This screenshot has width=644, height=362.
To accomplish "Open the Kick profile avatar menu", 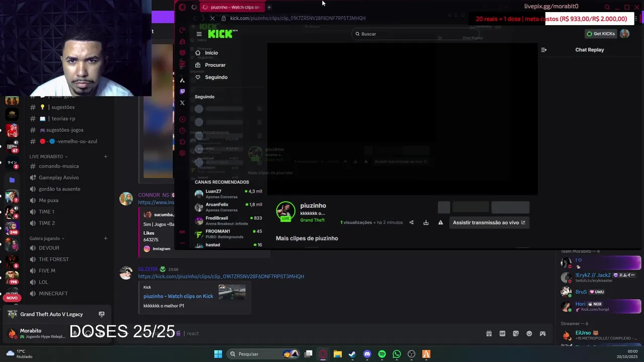I will (624, 34).
